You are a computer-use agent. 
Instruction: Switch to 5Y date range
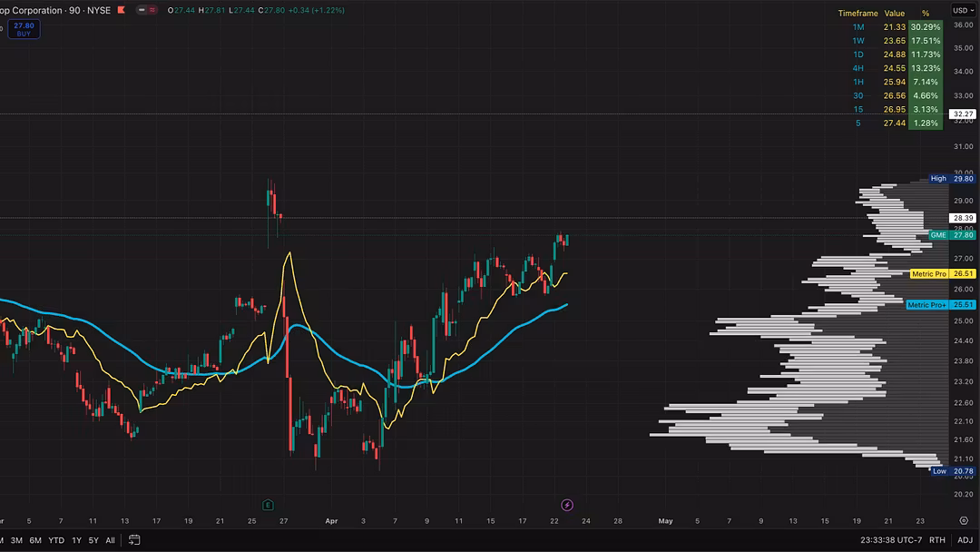tap(93, 540)
